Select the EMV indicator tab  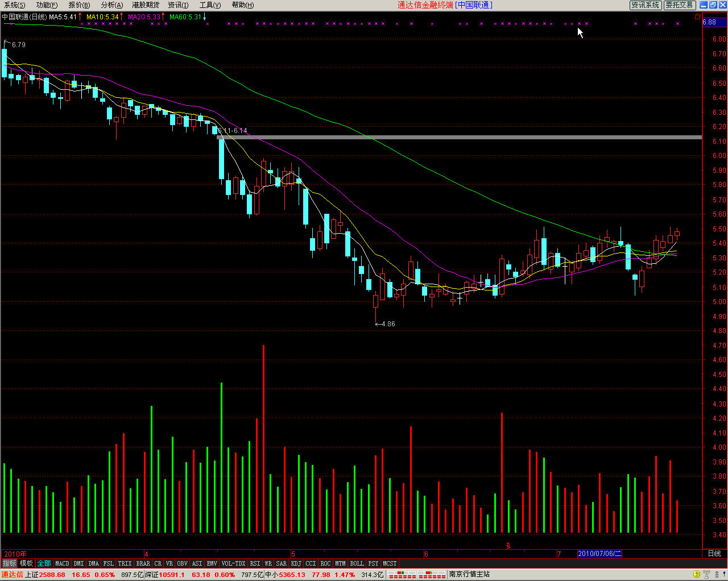coord(212,563)
